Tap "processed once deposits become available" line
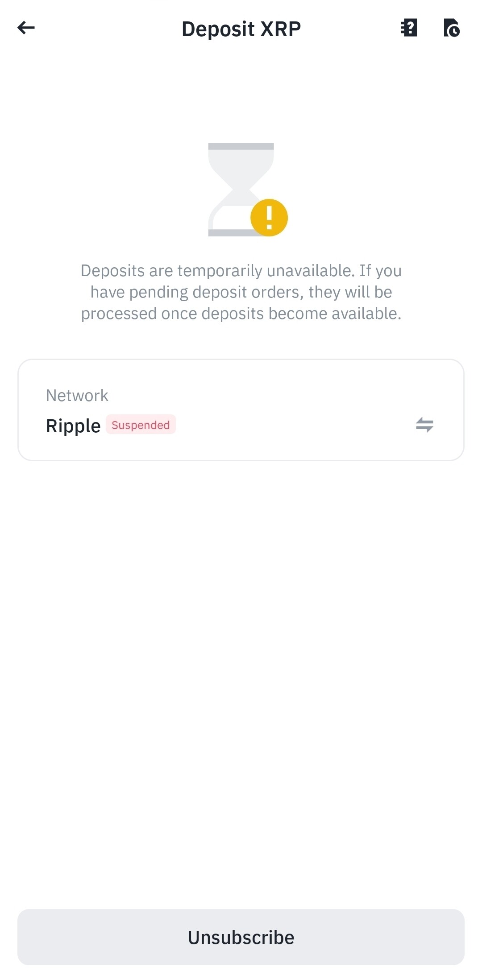The image size is (482, 980). coord(241,314)
